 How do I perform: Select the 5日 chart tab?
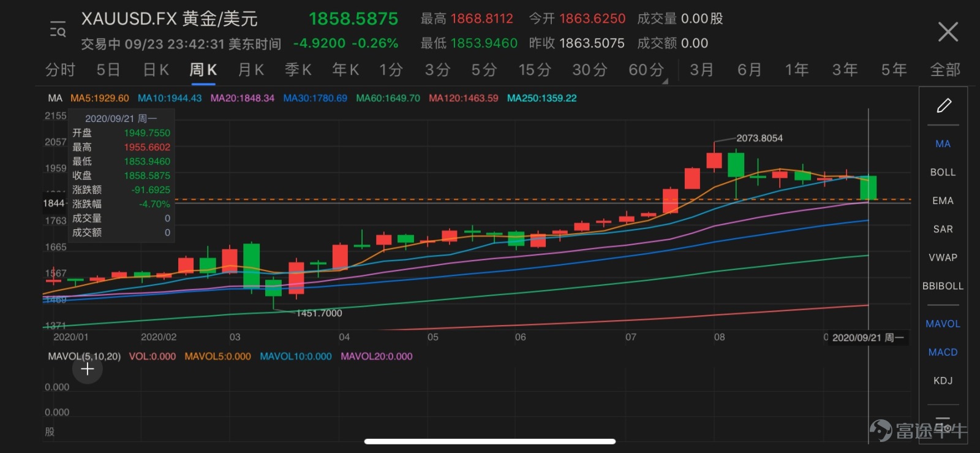tap(108, 70)
